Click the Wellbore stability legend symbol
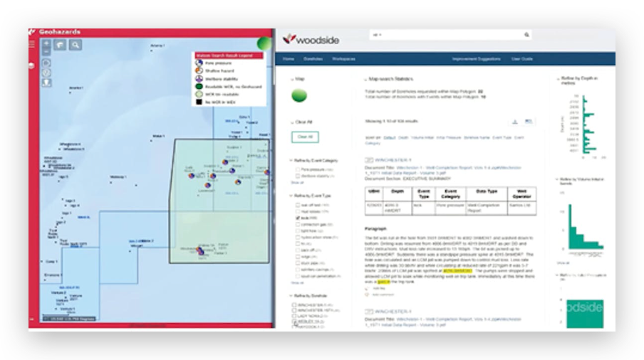 pos(199,78)
